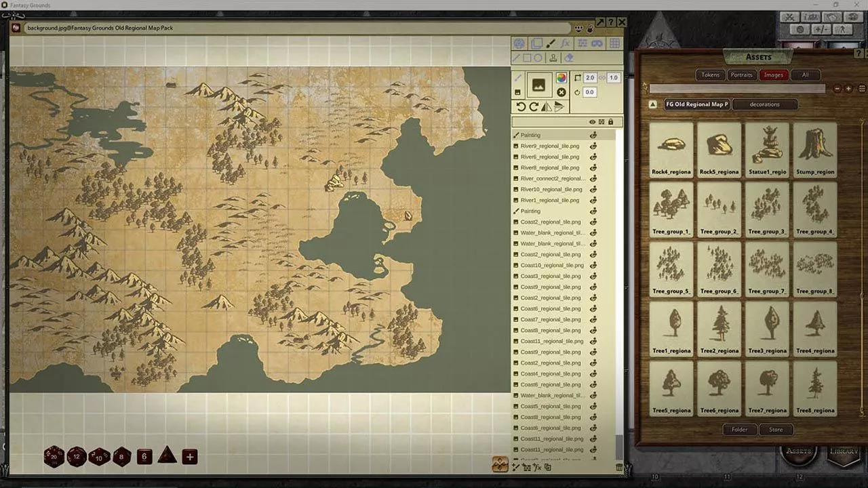
Task: Click the plus zoom button in Assets
Action: 848,88
